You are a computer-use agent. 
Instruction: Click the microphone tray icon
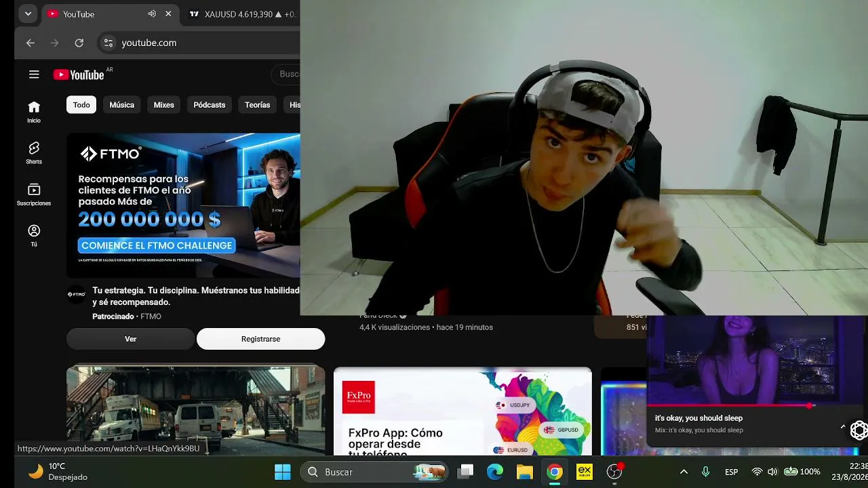pyautogui.click(x=705, y=472)
